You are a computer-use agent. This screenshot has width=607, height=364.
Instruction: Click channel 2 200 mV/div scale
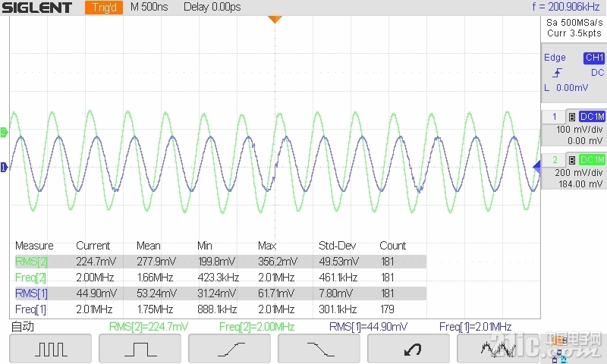(x=579, y=173)
